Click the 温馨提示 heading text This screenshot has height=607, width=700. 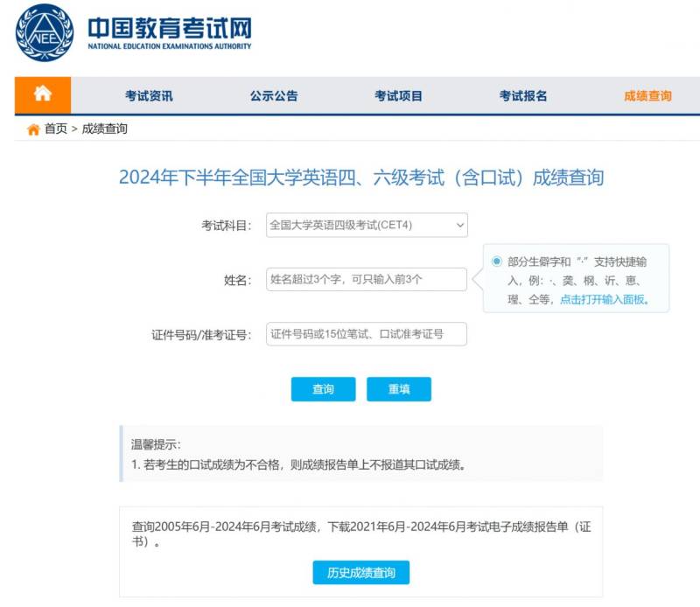[x=156, y=444]
